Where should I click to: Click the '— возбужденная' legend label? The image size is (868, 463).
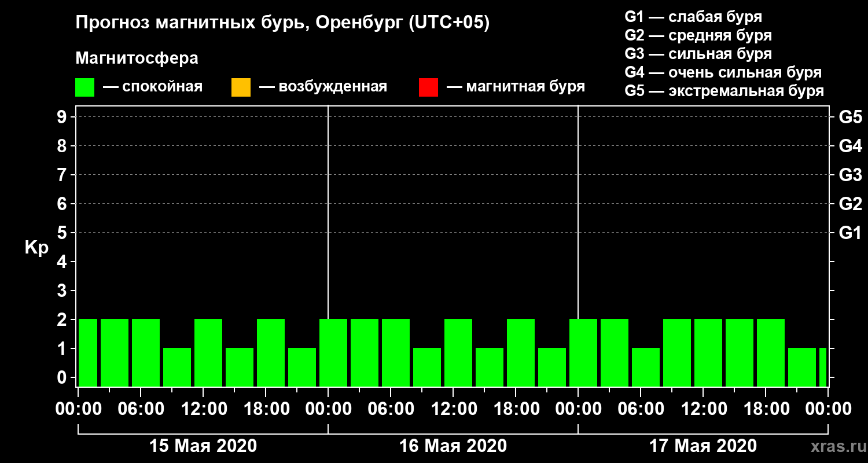coord(323,87)
